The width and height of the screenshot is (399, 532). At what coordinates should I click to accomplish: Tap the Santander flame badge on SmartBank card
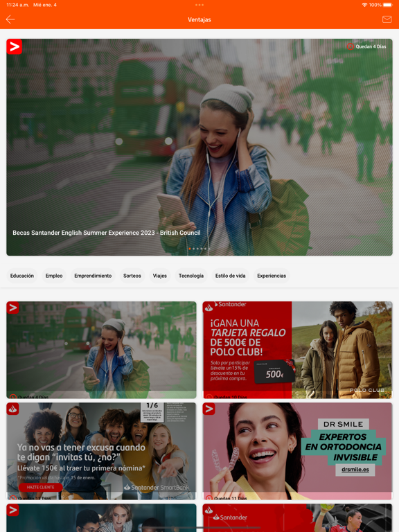tap(12, 409)
